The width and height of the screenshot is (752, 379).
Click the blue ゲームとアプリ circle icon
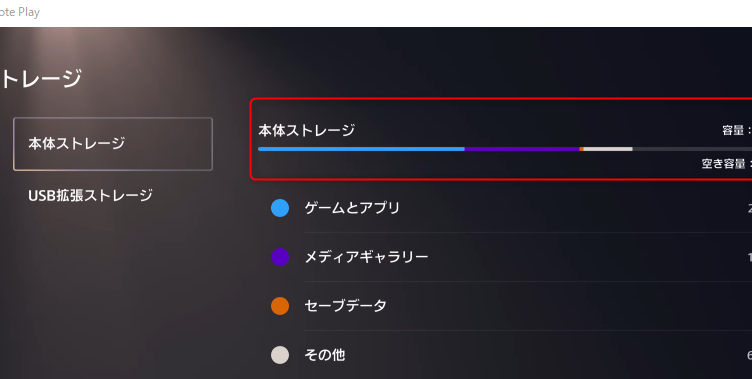(280, 208)
